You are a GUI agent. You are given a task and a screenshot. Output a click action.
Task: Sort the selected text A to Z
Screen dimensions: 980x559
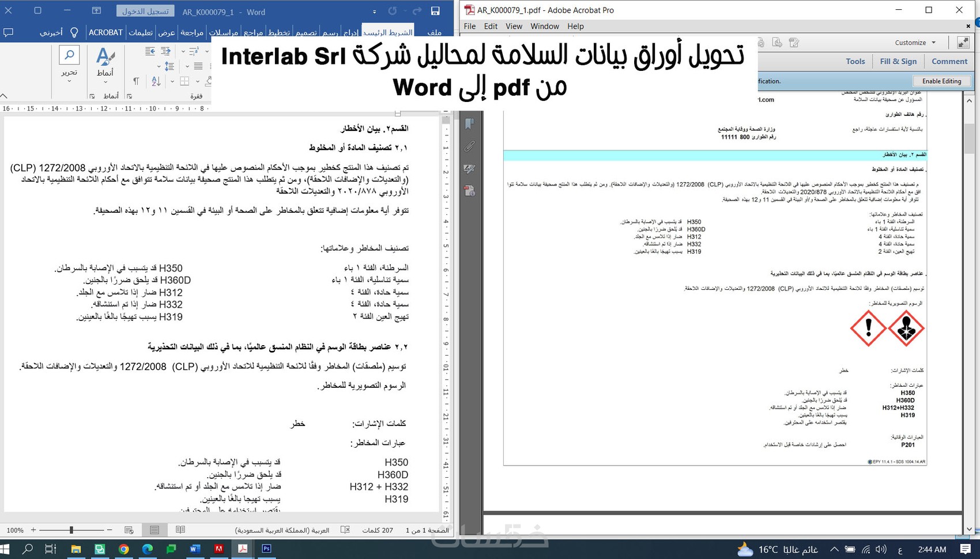(x=156, y=81)
